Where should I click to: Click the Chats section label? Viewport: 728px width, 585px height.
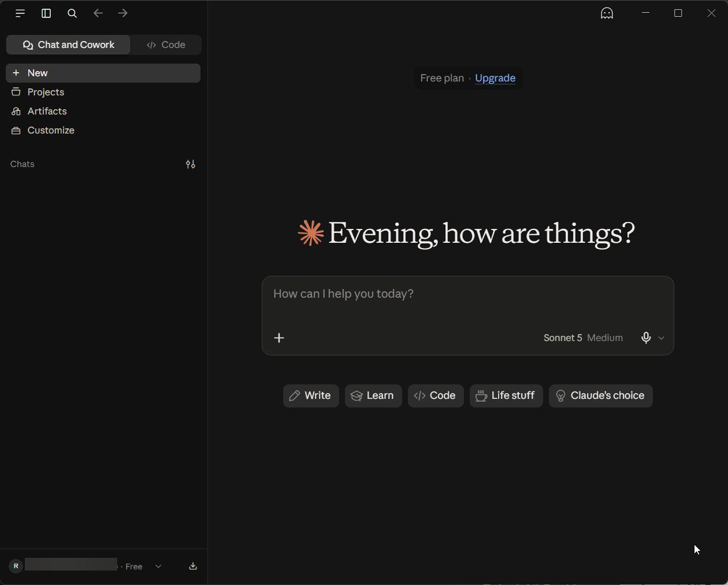(23, 164)
